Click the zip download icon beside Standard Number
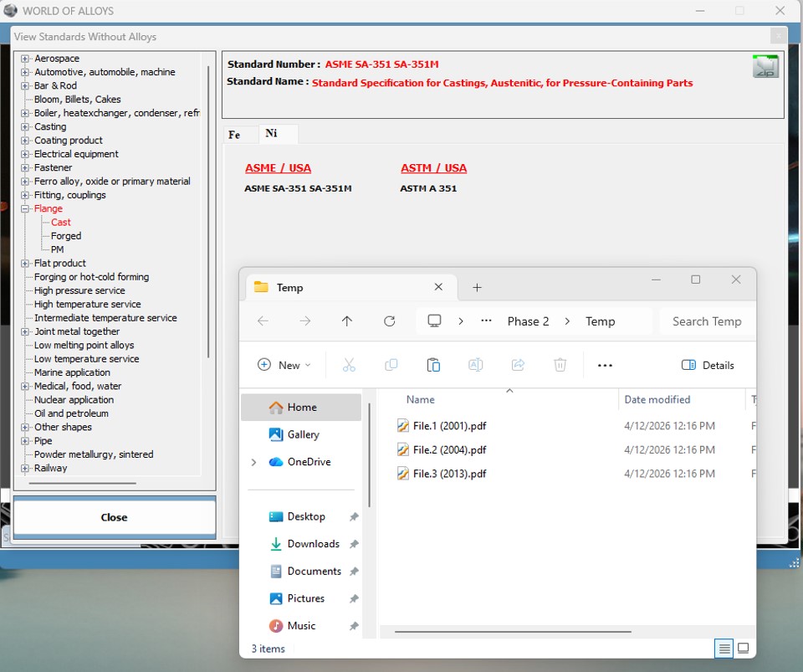The image size is (803, 672). click(x=765, y=67)
